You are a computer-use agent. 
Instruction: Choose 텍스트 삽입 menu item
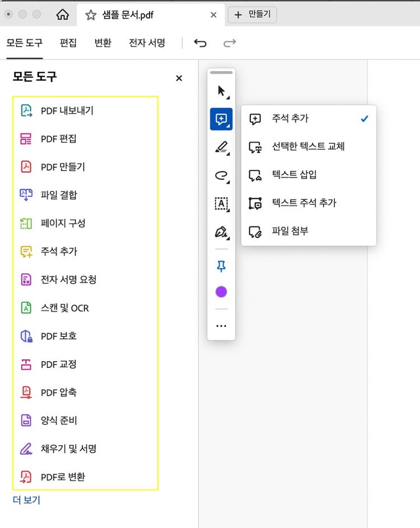pos(309,175)
